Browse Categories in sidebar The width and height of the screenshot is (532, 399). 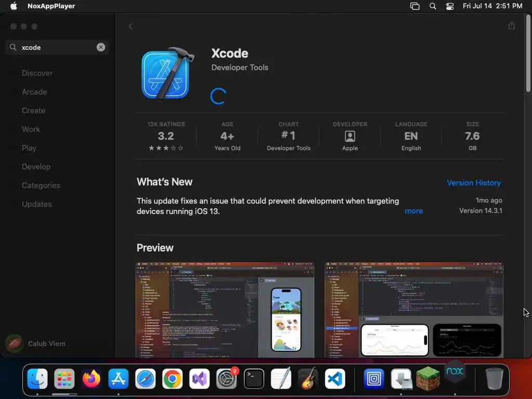(41, 185)
